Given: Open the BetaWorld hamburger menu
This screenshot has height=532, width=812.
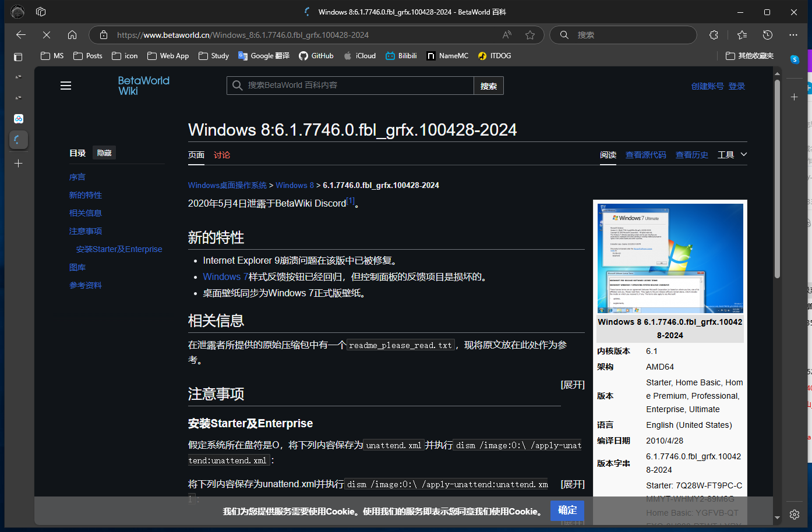Looking at the screenshot, I should pyautogui.click(x=66, y=86).
